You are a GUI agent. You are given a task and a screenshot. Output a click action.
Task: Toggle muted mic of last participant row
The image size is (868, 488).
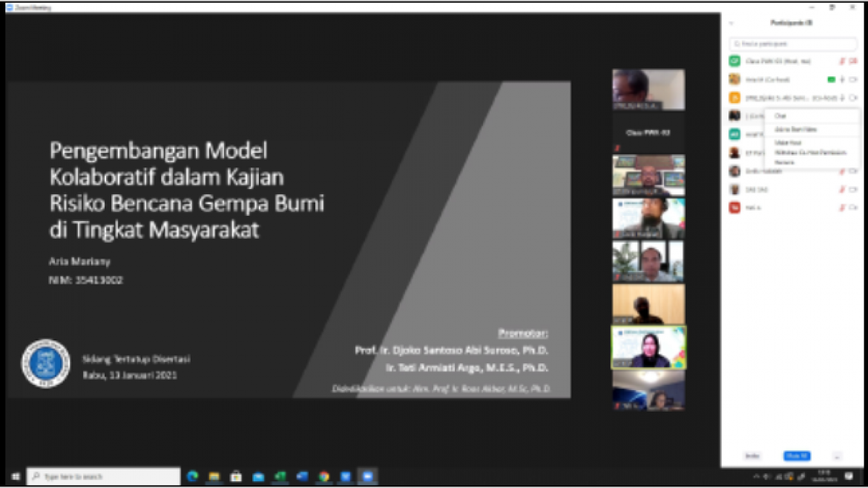842,208
